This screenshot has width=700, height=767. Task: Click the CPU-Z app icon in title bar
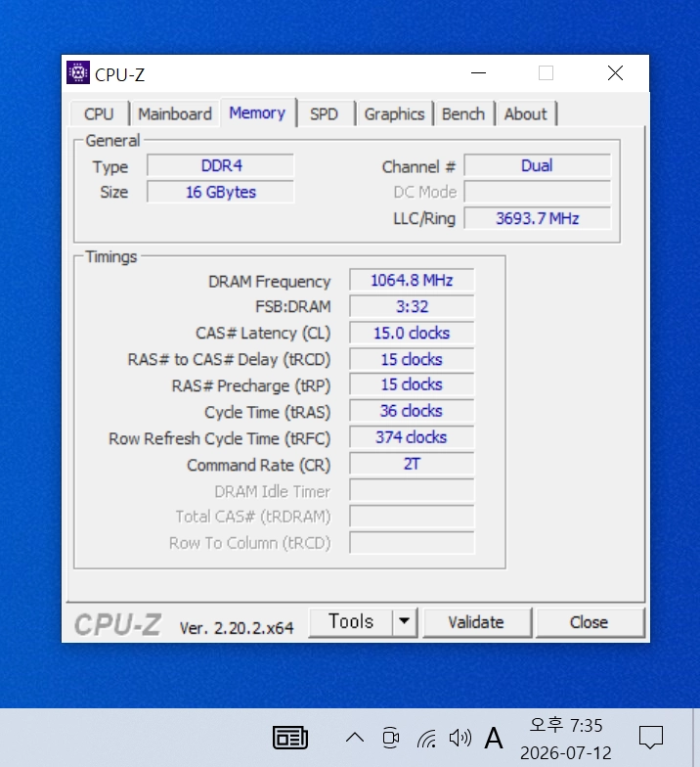coord(78,72)
